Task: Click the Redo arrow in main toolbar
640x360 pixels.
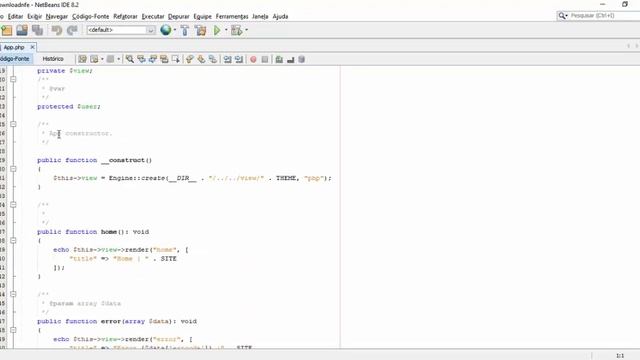Action: [72, 30]
